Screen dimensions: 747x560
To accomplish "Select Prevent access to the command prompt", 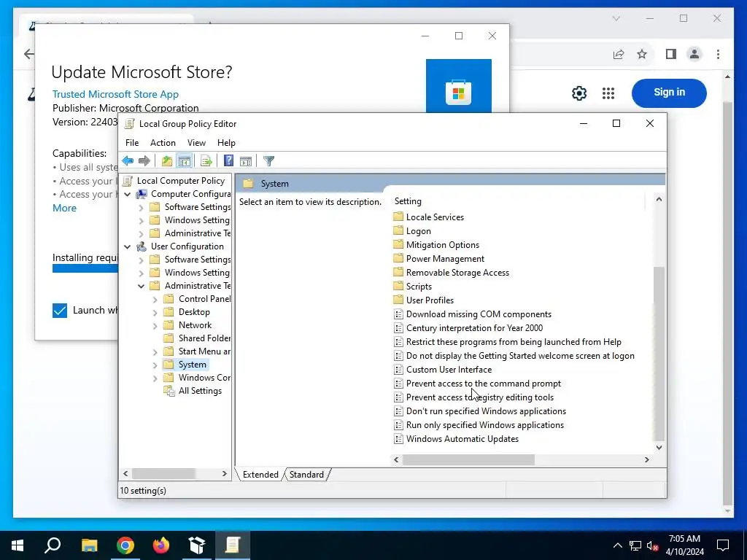I will [483, 384].
